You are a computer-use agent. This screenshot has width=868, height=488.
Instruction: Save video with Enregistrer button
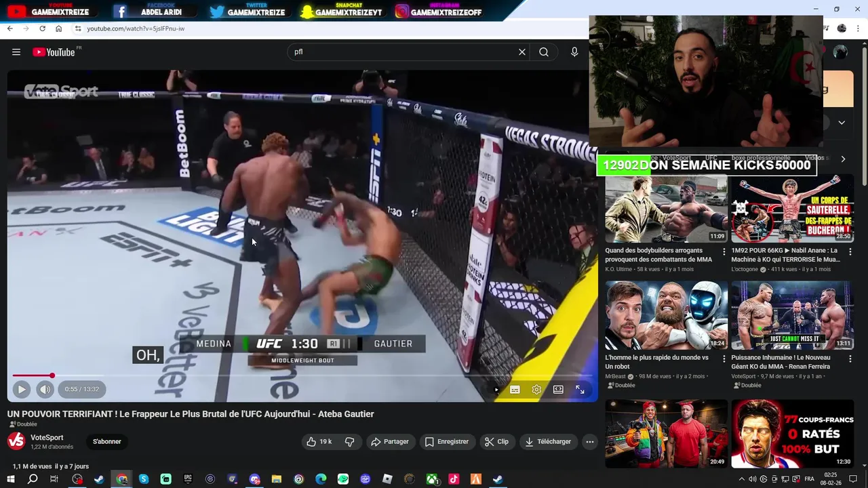pos(447,441)
